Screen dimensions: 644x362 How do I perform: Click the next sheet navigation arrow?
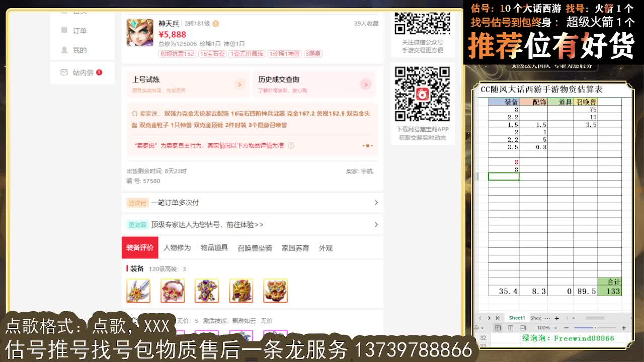(490, 318)
